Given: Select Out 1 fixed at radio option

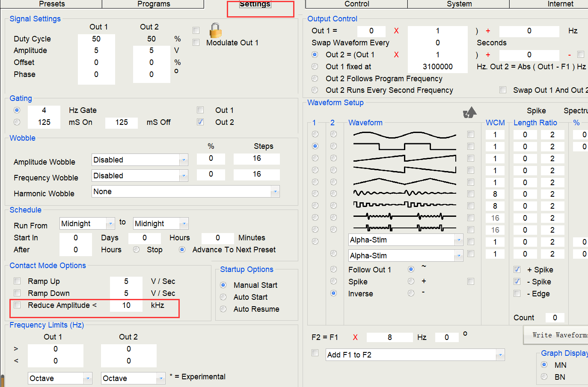Looking at the screenshot, I should coord(315,67).
